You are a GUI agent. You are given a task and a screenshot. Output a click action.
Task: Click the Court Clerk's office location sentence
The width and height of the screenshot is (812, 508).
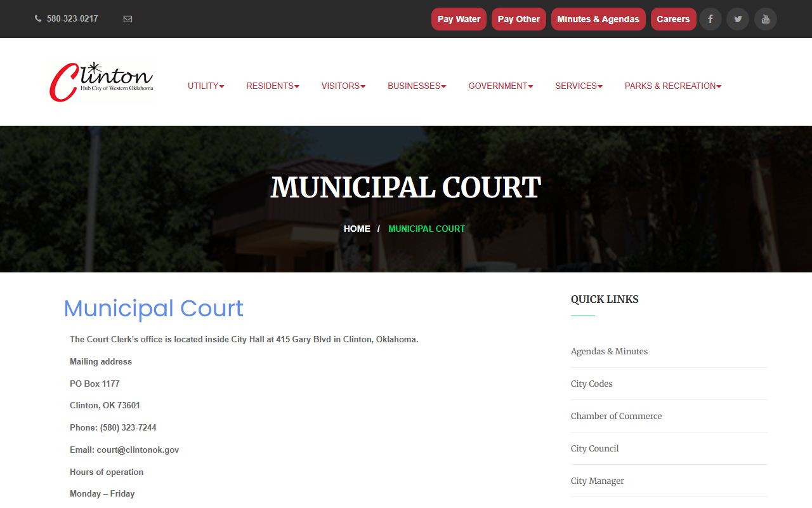point(244,339)
